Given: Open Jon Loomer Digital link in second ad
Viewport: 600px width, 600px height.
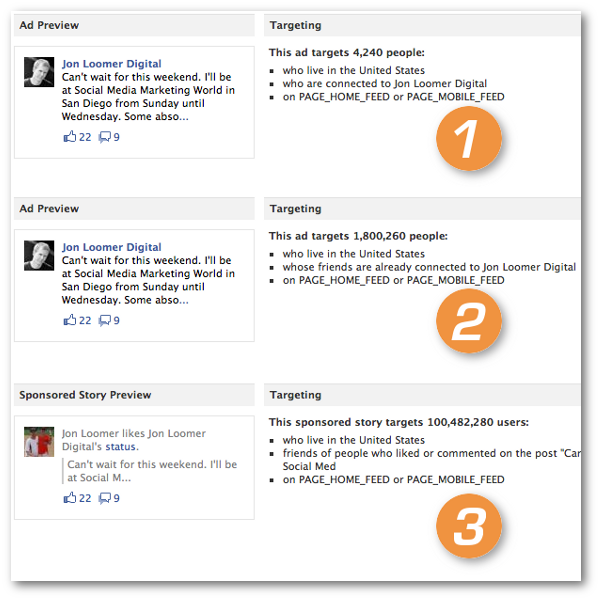Looking at the screenshot, I should pos(112,247).
